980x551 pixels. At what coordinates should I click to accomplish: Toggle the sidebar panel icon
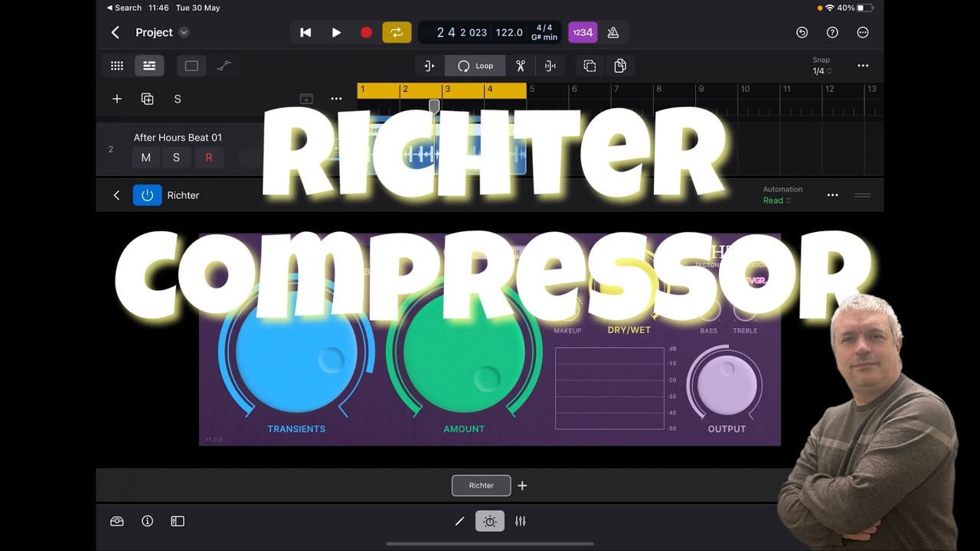pyautogui.click(x=178, y=521)
